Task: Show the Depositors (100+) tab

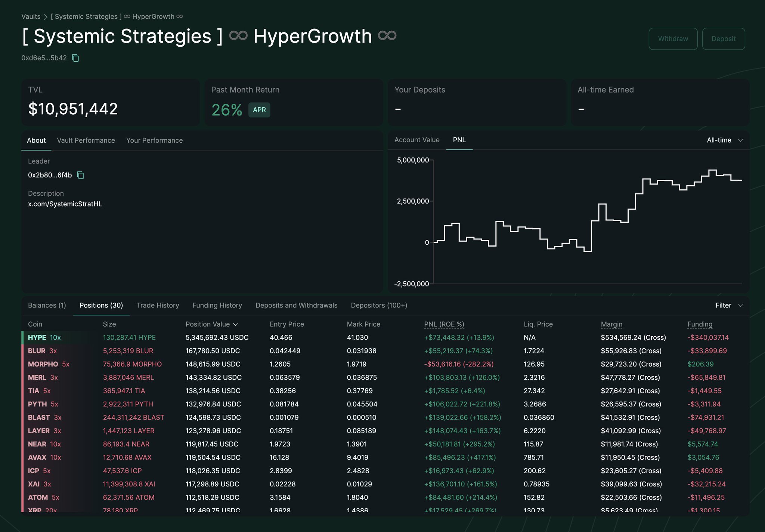Action: pyautogui.click(x=379, y=305)
